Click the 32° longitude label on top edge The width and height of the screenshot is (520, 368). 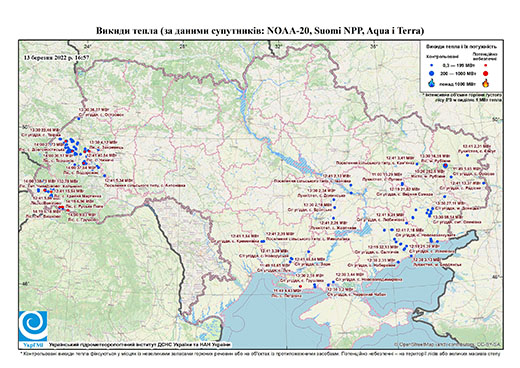pos(278,46)
